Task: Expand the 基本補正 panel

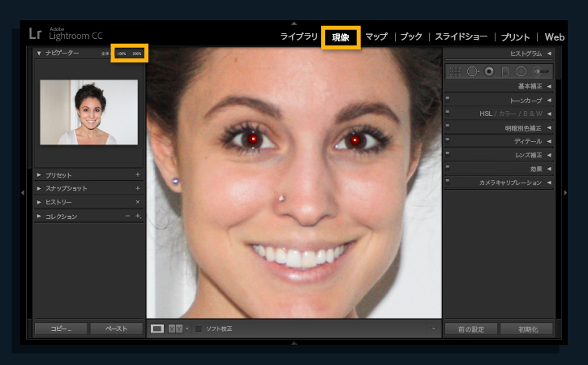Action: (x=549, y=86)
